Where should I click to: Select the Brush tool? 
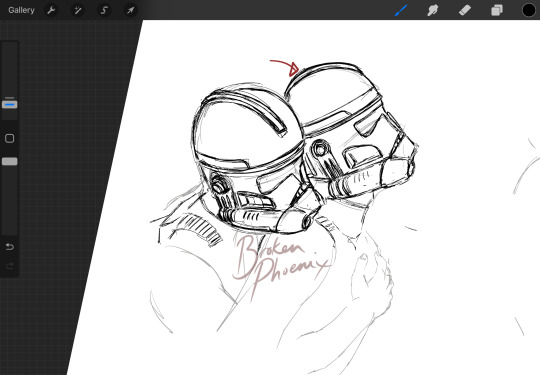(x=401, y=10)
